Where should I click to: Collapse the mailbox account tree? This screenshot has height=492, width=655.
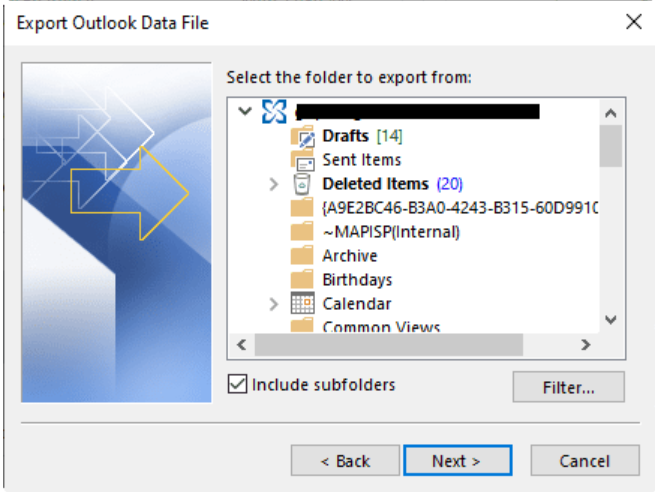tap(246, 111)
